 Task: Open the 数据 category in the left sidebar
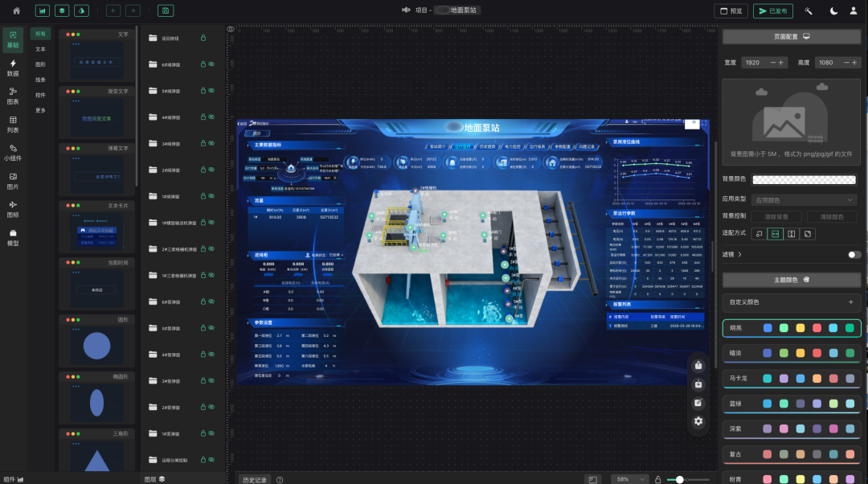coord(13,68)
